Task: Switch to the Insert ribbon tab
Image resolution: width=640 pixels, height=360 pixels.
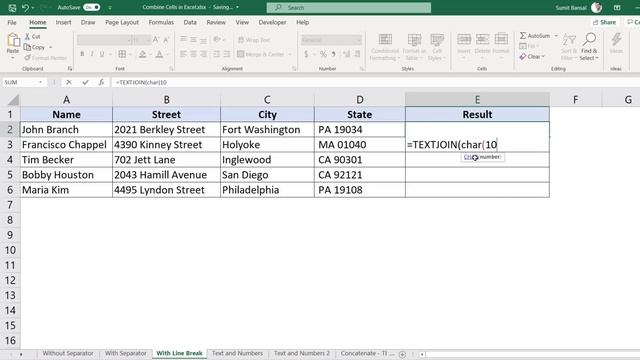Action: coord(63,22)
